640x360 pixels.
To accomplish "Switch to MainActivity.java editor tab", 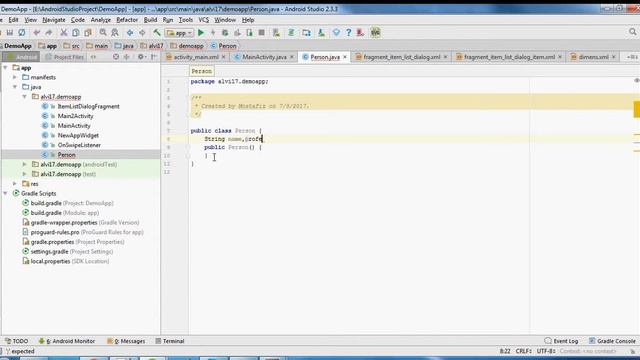I will coord(264,57).
